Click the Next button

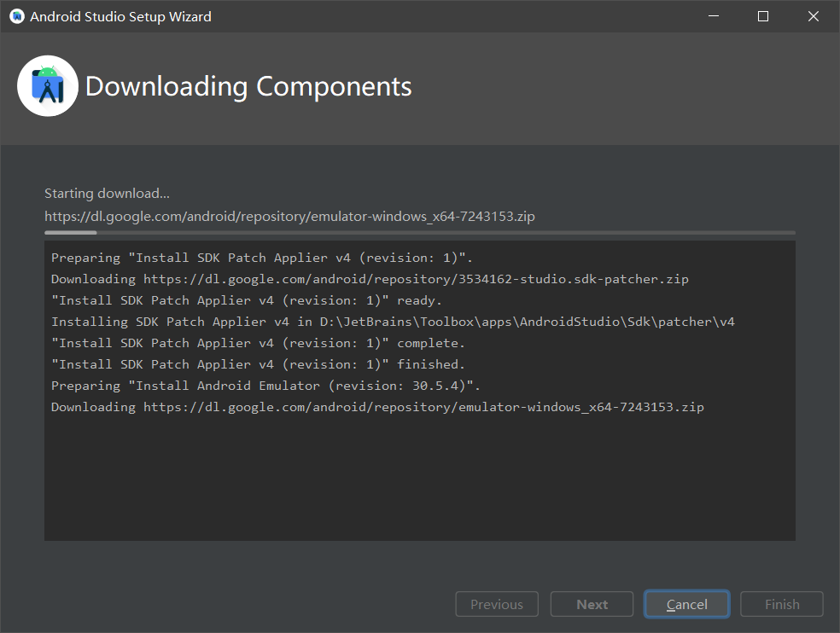click(x=592, y=604)
